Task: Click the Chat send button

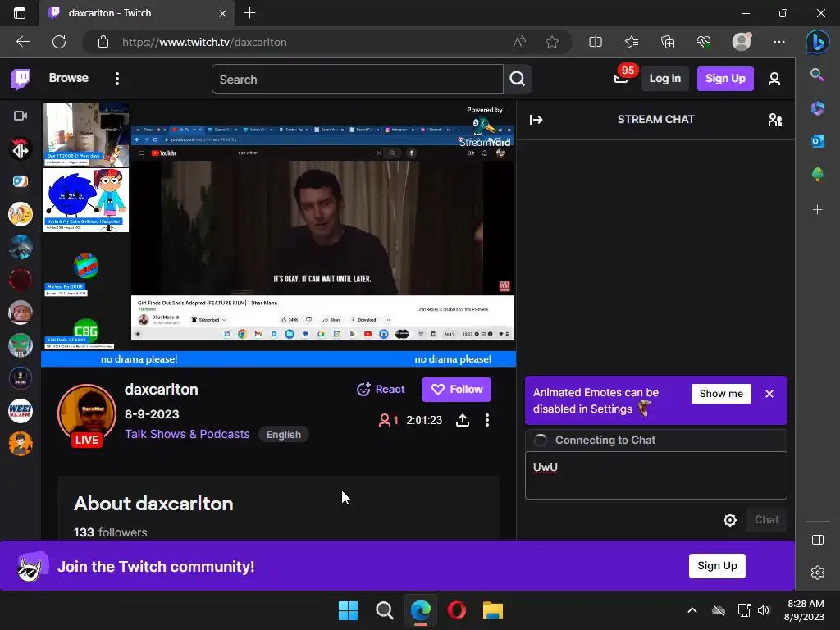Action: [x=766, y=519]
